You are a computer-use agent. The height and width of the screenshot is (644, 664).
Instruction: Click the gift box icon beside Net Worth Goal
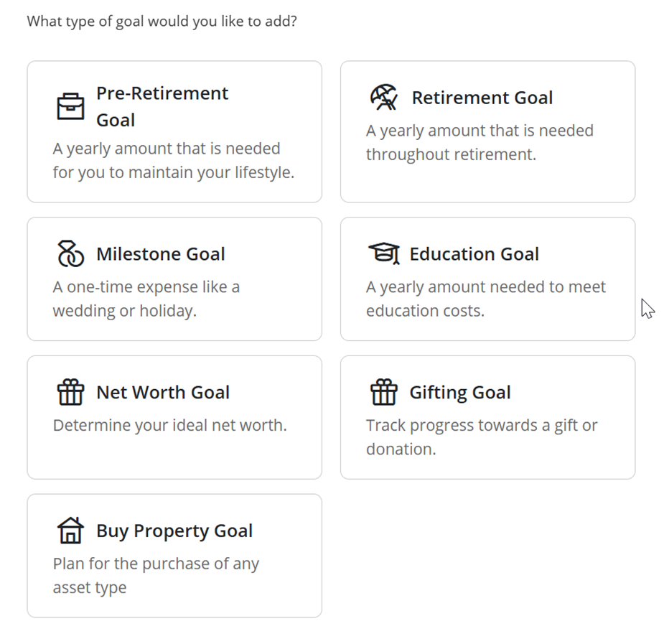pyautogui.click(x=70, y=392)
